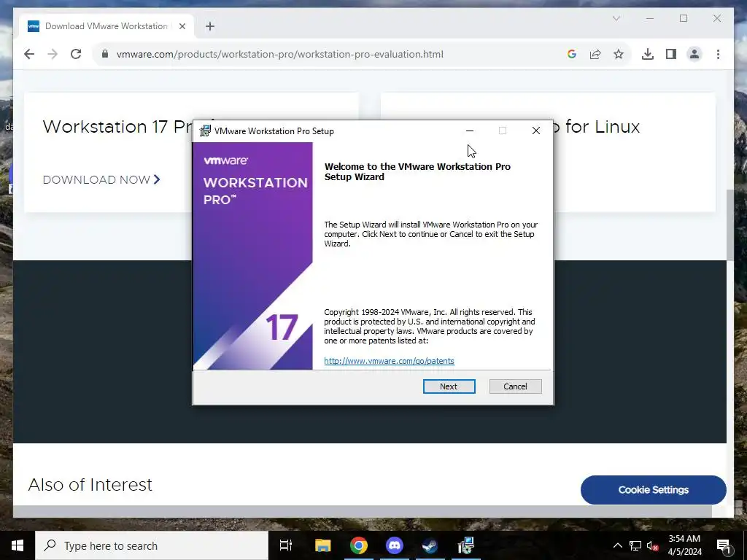Close the Download VMware Workstation tab

point(182,26)
